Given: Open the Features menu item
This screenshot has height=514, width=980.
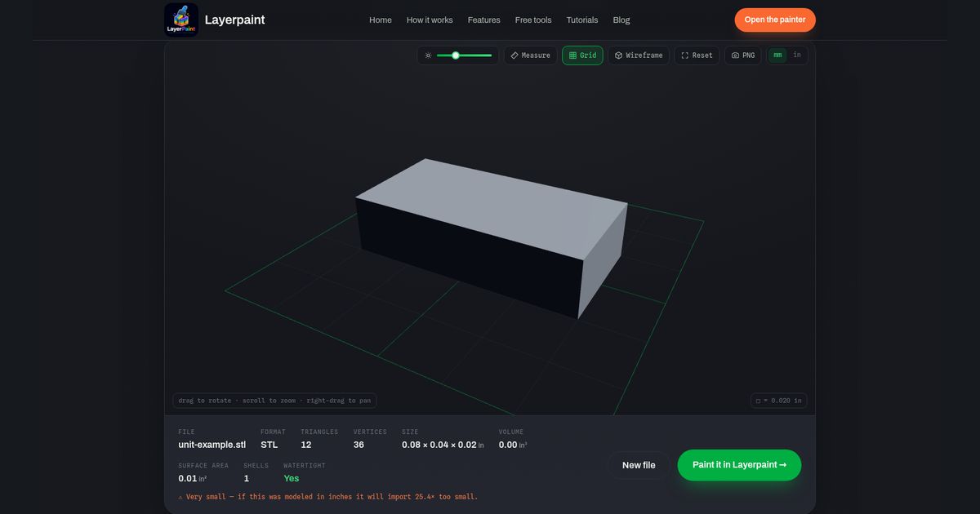Looking at the screenshot, I should (x=484, y=20).
